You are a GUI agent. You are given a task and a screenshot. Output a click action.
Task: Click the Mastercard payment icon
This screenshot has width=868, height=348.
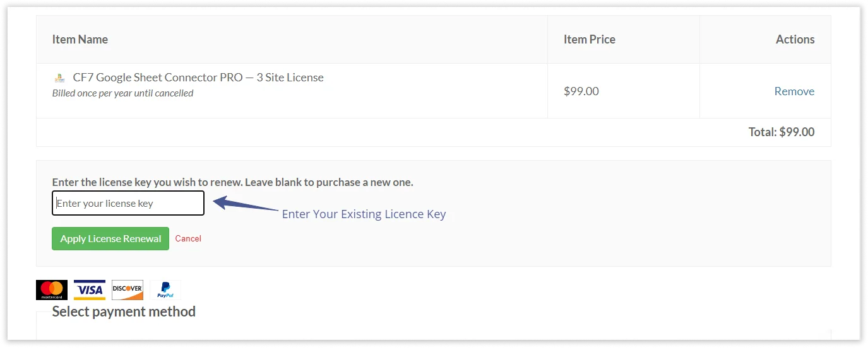pyautogui.click(x=52, y=290)
